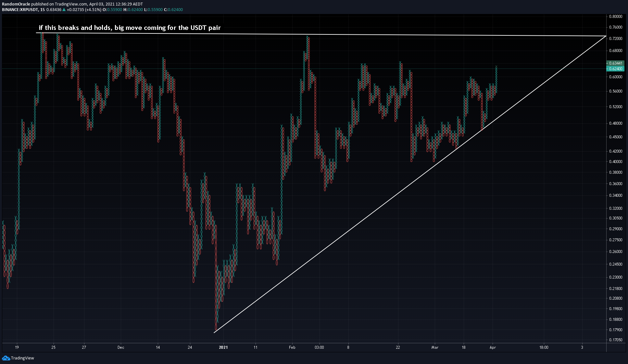Click the 'Mar' date label on time axis
The width and height of the screenshot is (628, 364).
pyautogui.click(x=435, y=347)
